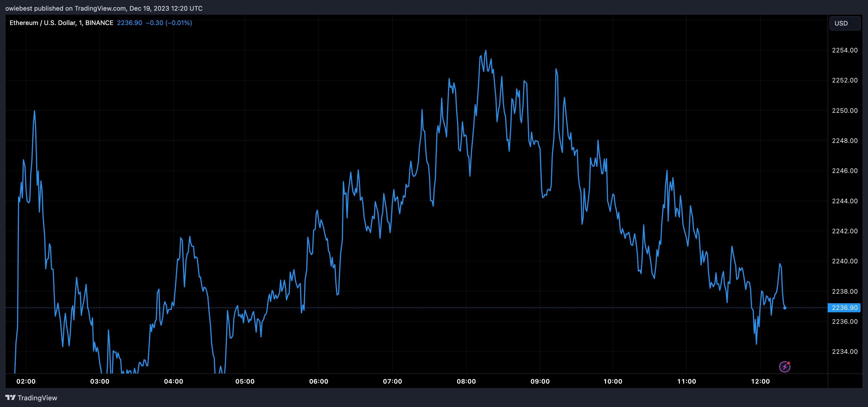
Task: Click the 2236.90 current price label
Action: coord(844,308)
